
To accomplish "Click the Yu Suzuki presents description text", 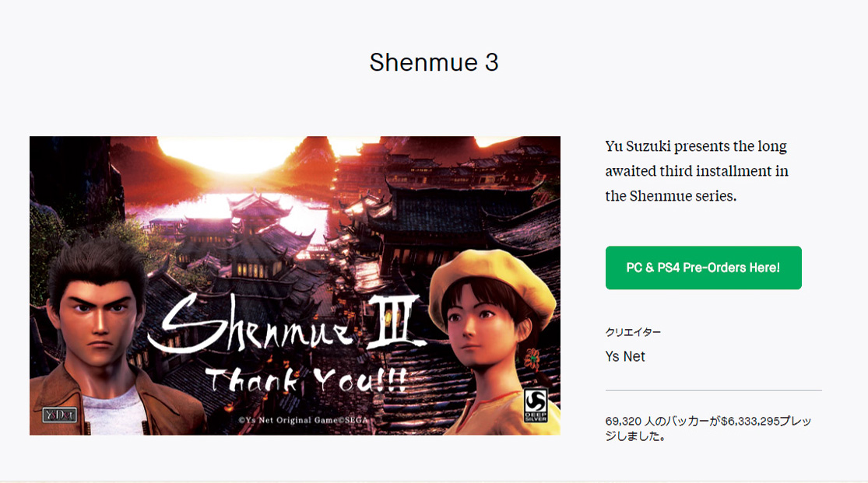I will tap(697, 171).
